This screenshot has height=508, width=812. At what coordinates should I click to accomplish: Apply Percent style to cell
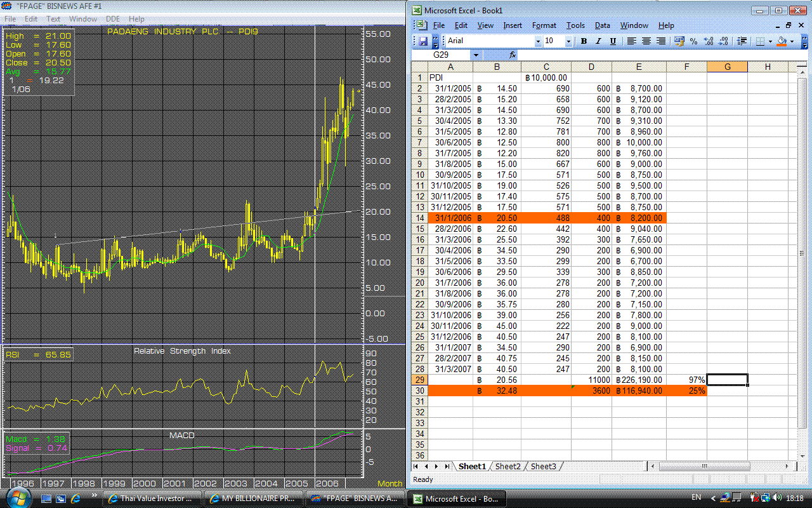pos(694,41)
